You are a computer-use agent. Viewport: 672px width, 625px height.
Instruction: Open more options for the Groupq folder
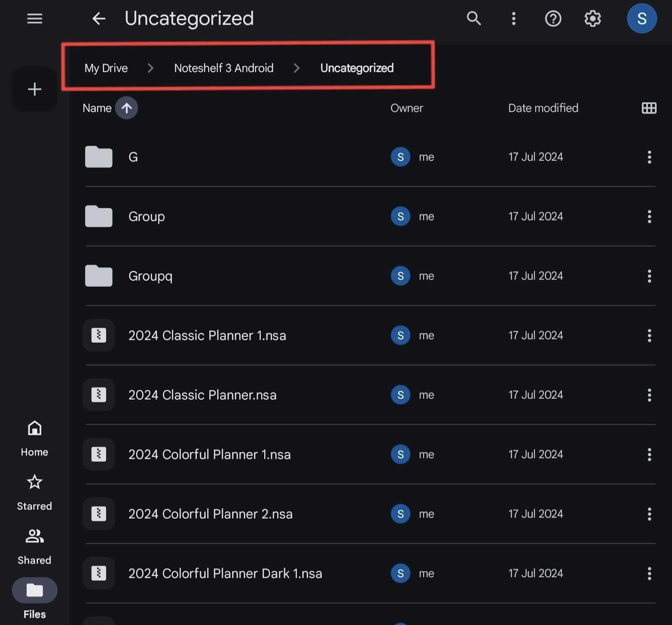(x=649, y=276)
